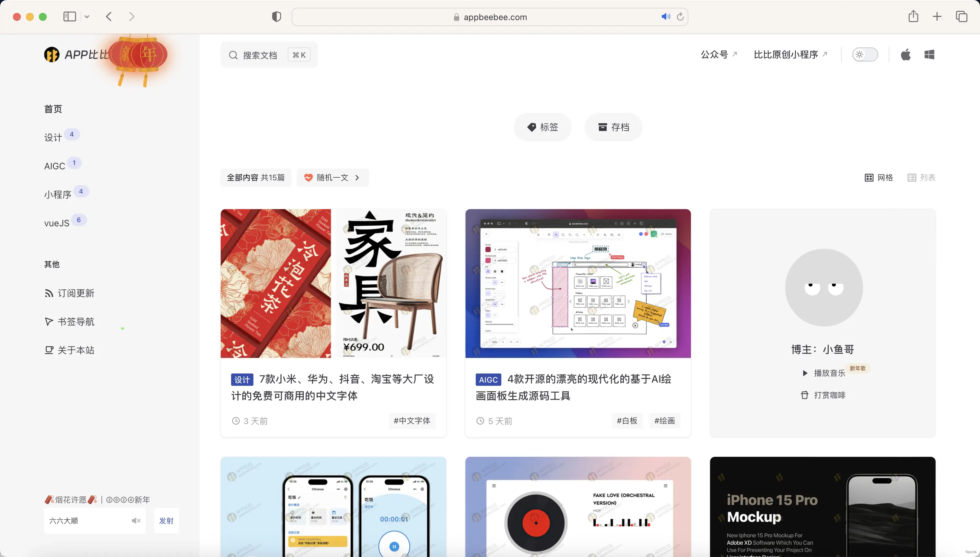Toggle the light/dark theme switch
The image size is (980, 557).
click(866, 54)
